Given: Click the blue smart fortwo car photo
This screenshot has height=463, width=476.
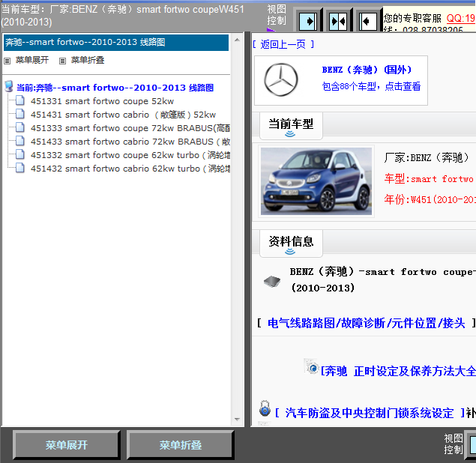Looking at the screenshot, I should [x=316, y=181].
